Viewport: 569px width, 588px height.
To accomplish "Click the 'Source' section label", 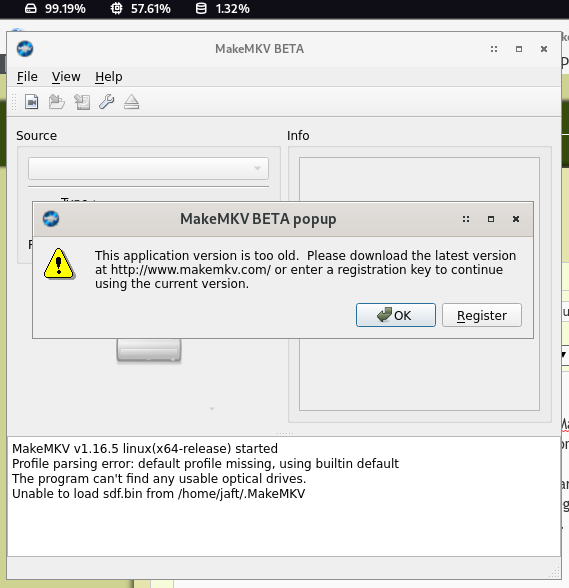I will pos(36,136).
